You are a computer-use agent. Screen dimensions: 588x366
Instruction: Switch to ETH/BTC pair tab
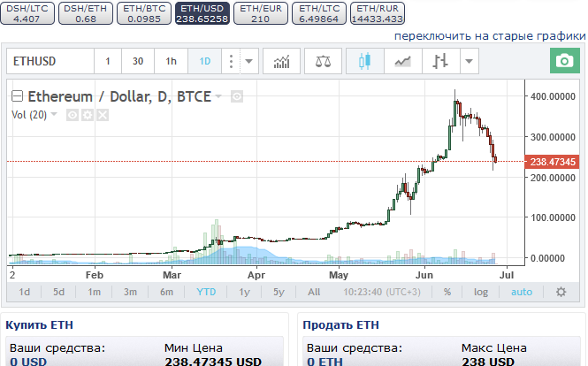144,13
